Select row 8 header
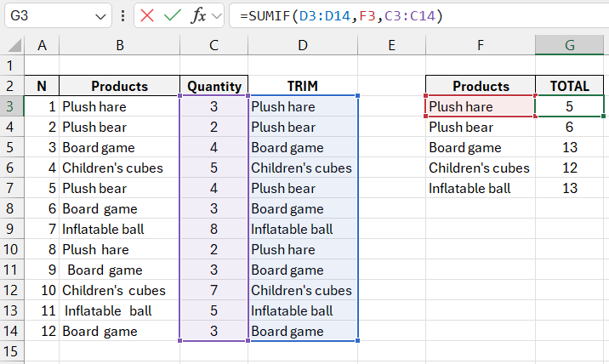 [12, 208]
